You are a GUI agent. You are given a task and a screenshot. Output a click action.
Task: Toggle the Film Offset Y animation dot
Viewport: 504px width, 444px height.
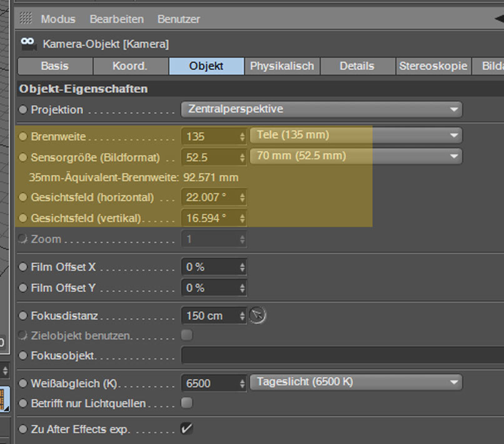click(23, 288)
